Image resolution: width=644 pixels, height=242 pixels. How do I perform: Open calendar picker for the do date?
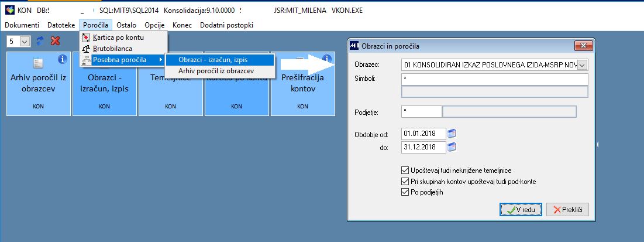point(452,147)
